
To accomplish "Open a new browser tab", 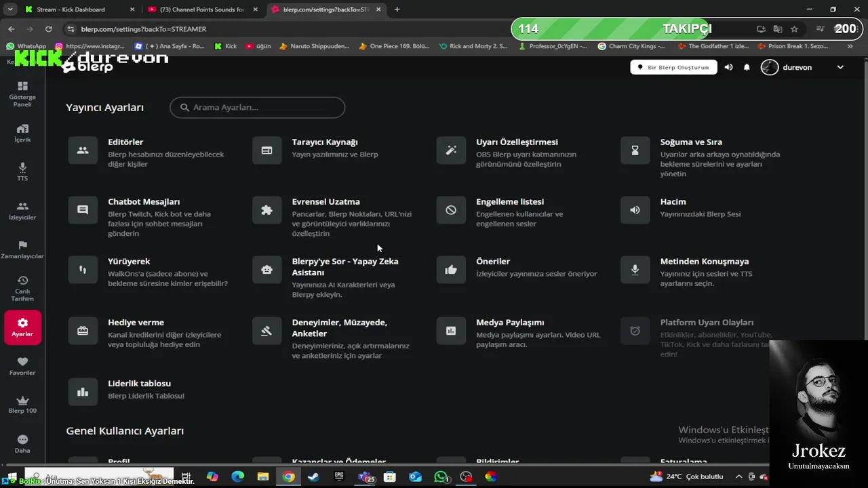I will [397, 9].
